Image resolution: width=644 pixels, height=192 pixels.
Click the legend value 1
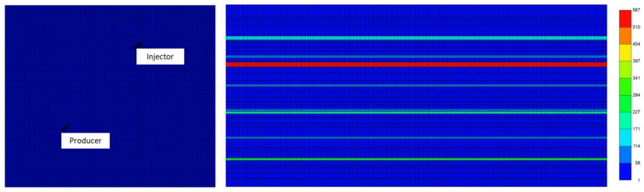pyautogui.click(x=639, y=180)
